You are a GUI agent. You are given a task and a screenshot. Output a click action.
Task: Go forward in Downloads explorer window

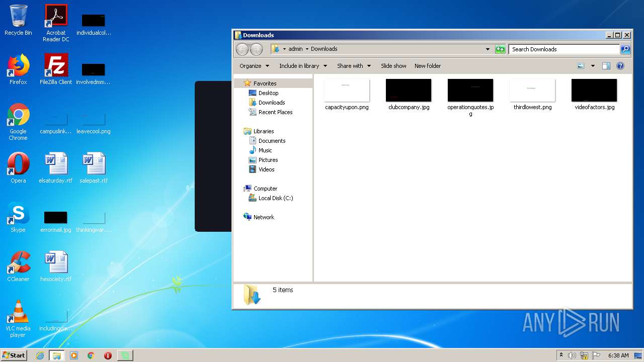tap(257, 49)
